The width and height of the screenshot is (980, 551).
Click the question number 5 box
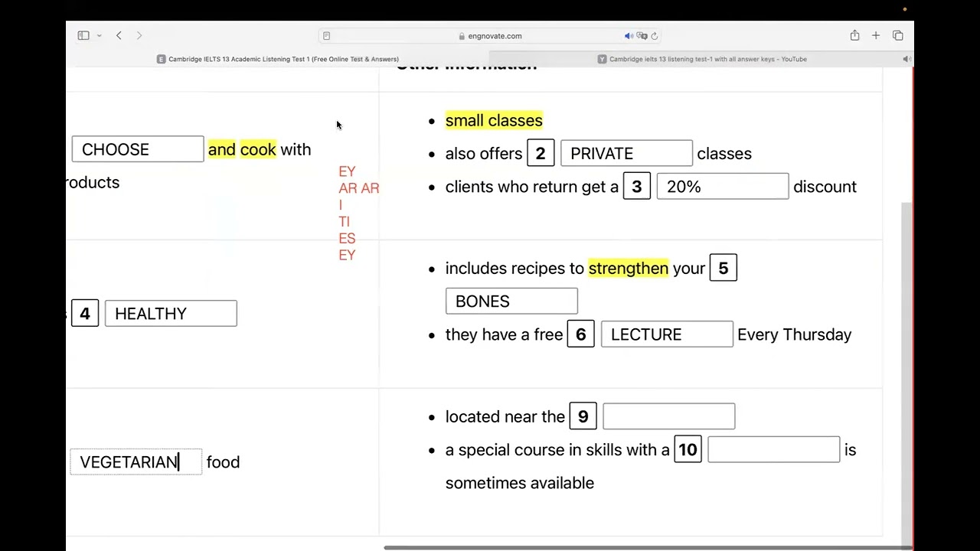tap(724, 268)
